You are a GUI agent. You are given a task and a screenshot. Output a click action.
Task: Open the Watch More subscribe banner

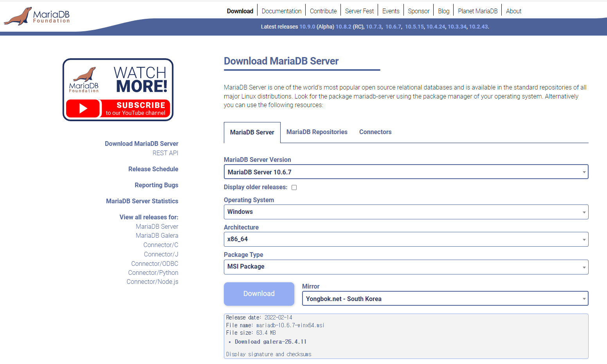(x=118, y=90)
